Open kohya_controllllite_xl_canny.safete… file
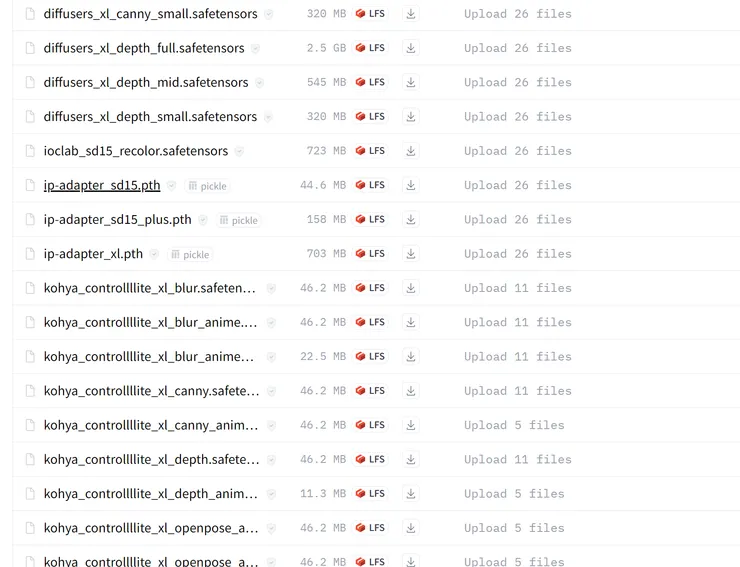The width and height of the screenshot is (740, 567). [x=151, y=391]
